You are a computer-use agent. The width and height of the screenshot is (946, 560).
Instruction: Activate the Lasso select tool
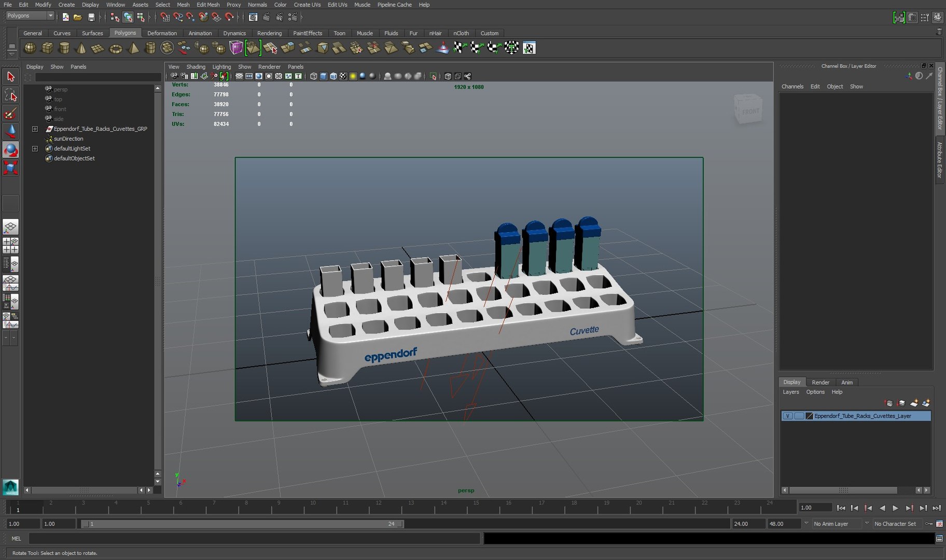[11, 95]
